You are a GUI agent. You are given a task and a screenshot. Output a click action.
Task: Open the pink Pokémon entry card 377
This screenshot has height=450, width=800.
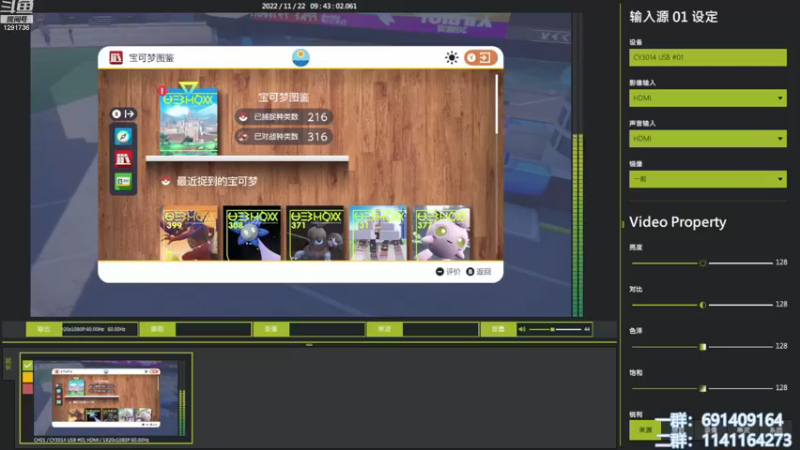click(x=442, y=233)
